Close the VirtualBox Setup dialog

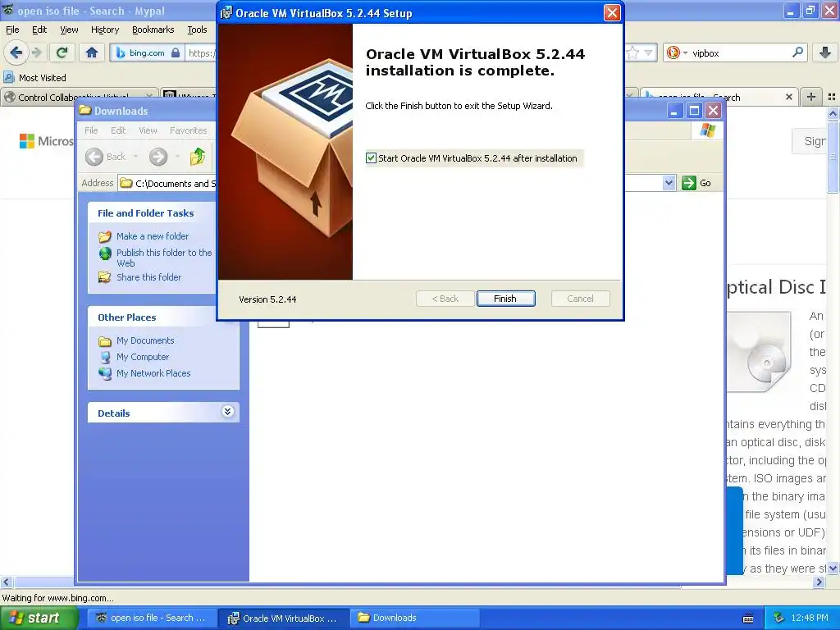point(612,12)
